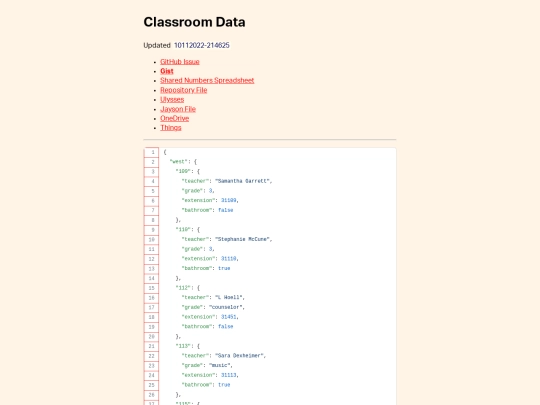540x405 pixels.
Task: Open the GitHub Issue link
Action: [180, 62]
